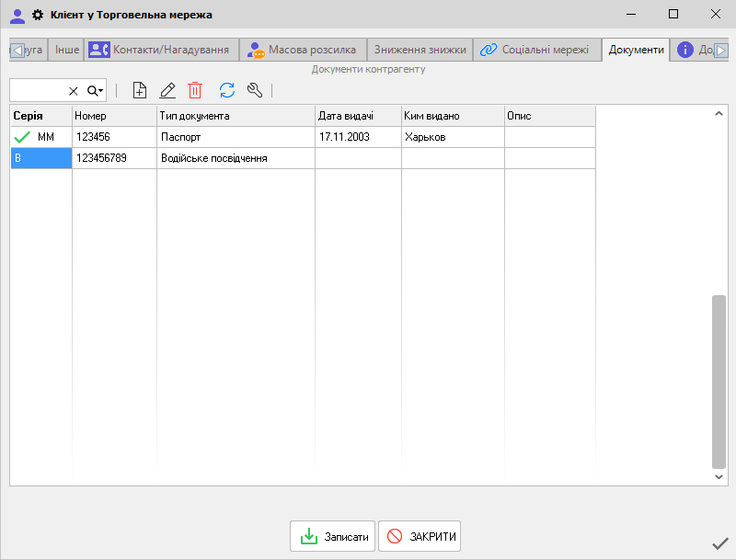The height and width of the screenshot is (560, 736).
Task: Click the checkmark icon at bottom right
Action: coord(720,543)
